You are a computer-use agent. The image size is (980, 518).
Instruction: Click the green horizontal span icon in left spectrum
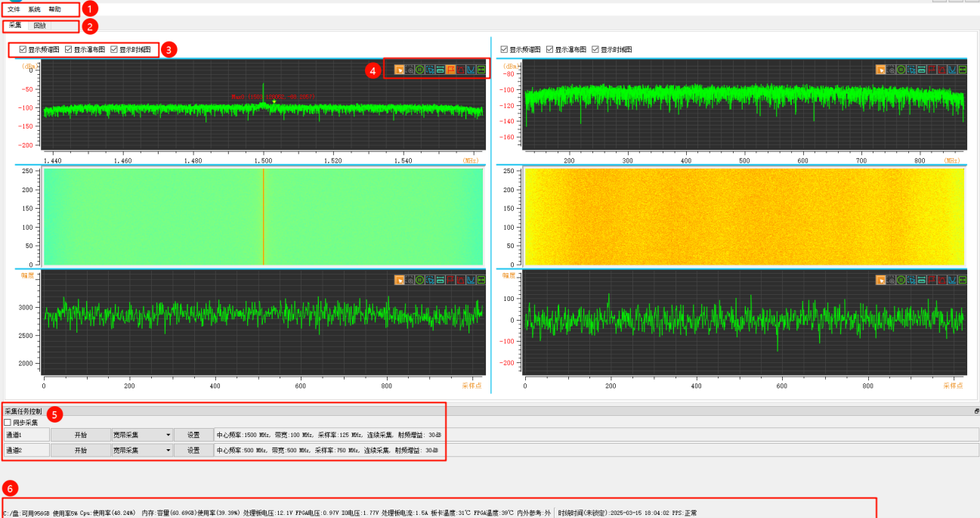point(481,70)
